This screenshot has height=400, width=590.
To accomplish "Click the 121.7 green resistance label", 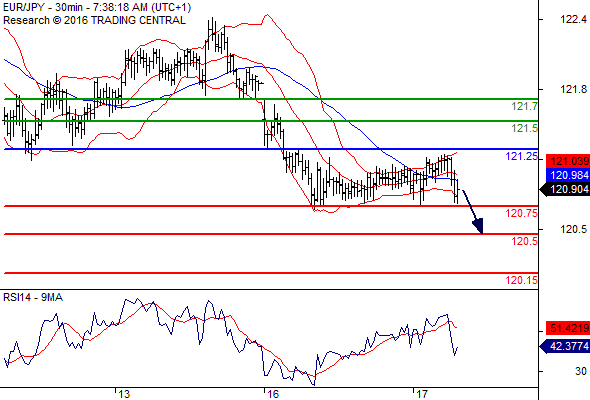I will point(525,106).
